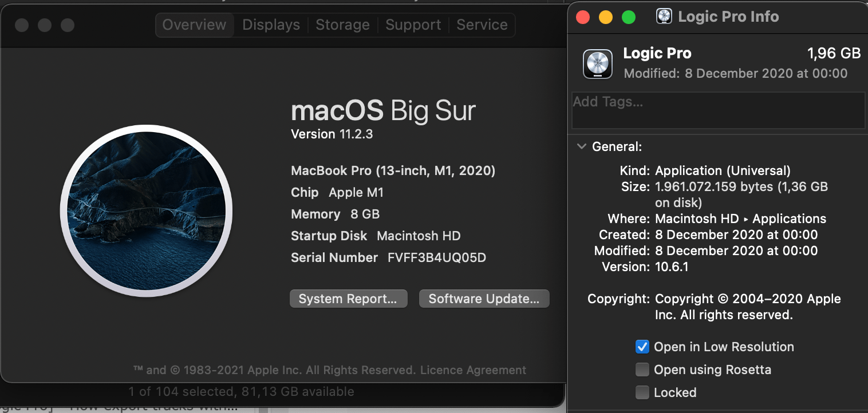868x413 pixels.
Task: Click the Add Tags field
Action: 718,110
